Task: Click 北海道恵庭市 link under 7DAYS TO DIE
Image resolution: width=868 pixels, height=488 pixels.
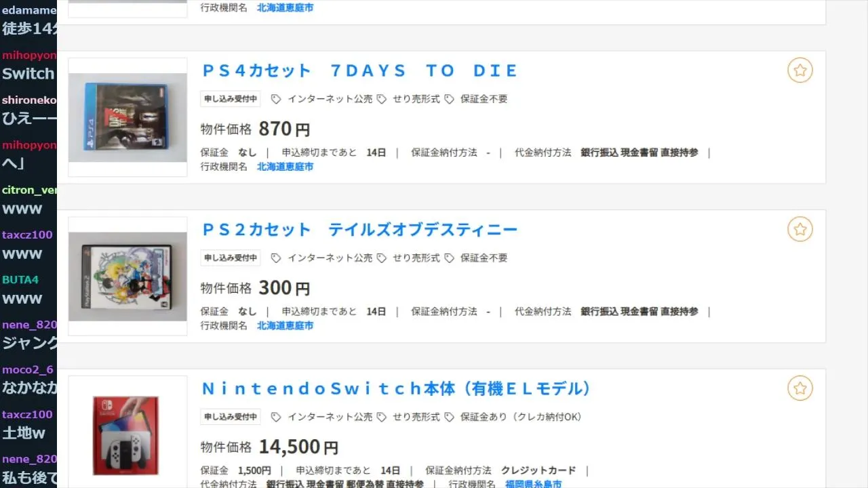Action: pos(285,167)
